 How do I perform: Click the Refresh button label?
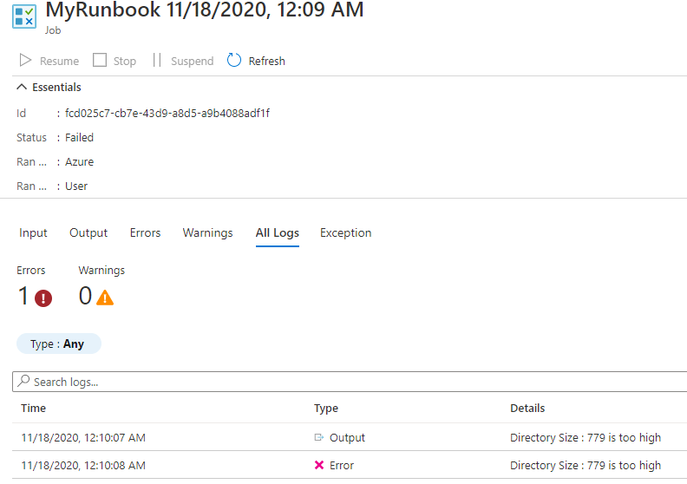click(x=267, y=61)
